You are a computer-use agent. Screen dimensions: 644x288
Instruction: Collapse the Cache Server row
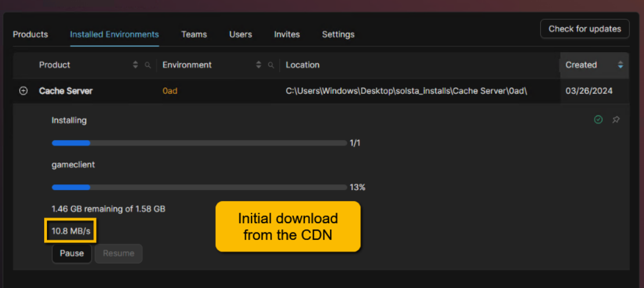(x=23, y=91)
